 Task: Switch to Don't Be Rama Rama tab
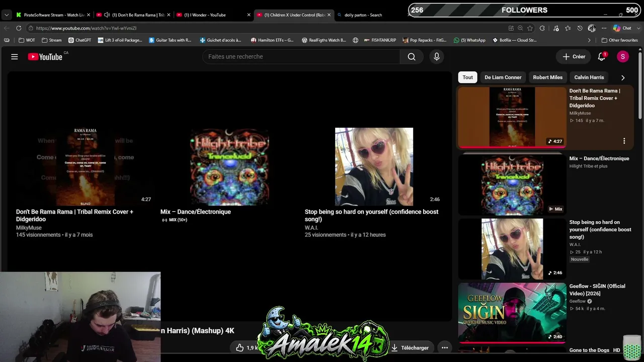coord(133,15)
